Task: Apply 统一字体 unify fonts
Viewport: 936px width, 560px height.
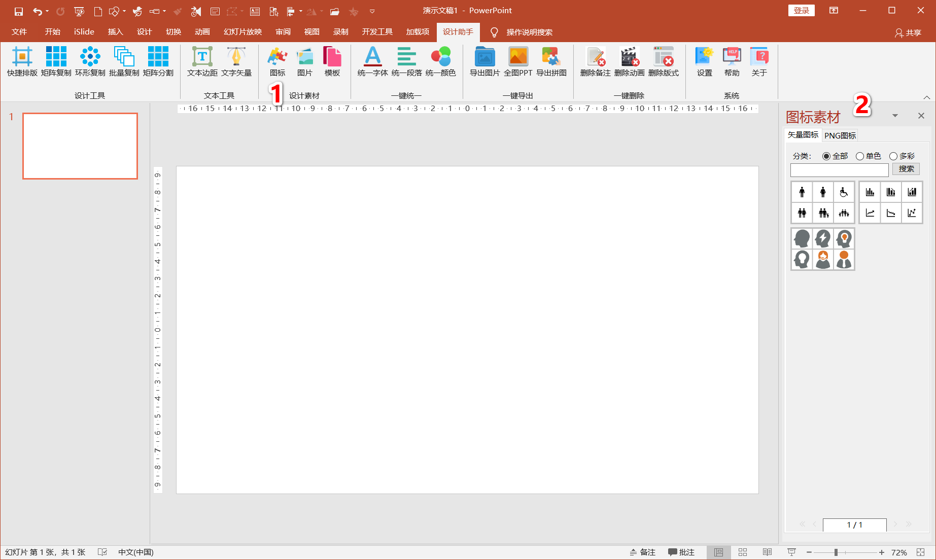Action: tap(373, 62)
